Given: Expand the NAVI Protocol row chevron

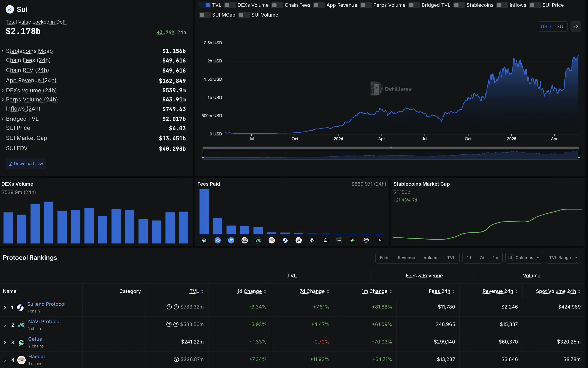Looking at the screenshot, I should click(5, 325).
